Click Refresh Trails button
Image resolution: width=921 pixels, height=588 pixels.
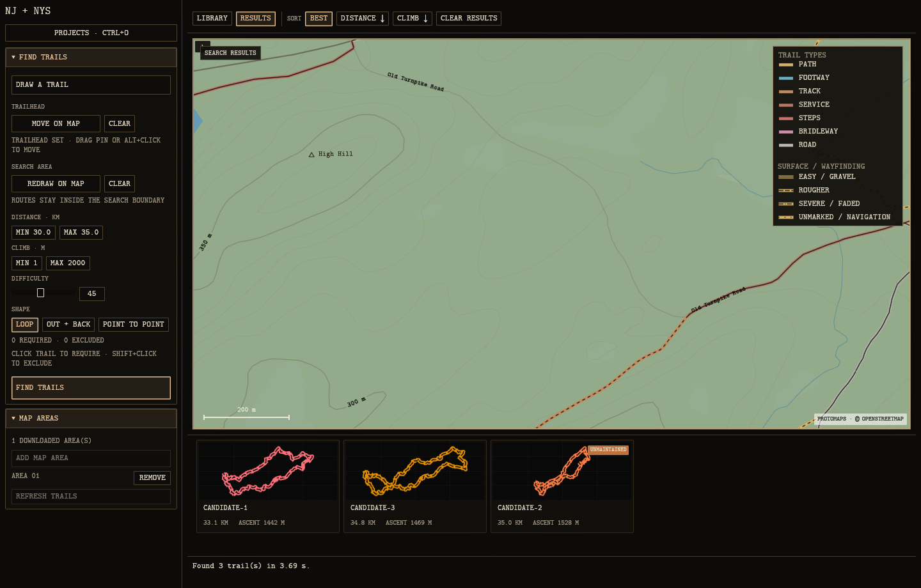(x=91, y=497)
